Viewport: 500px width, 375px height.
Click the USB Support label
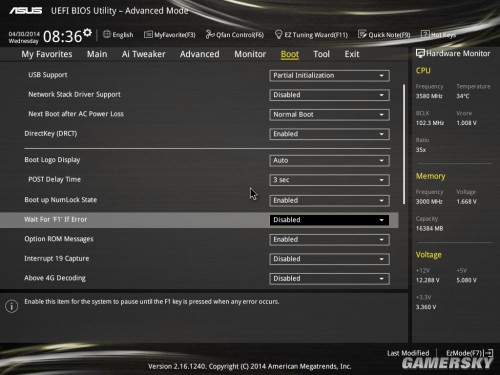(x=48, y=75)
